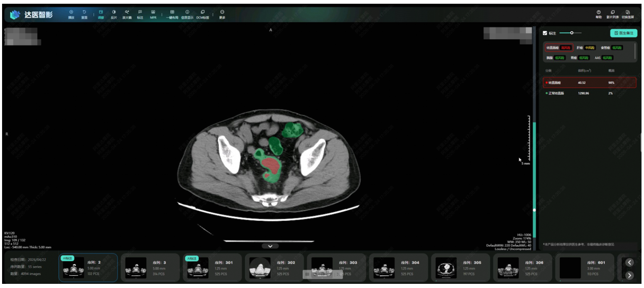
Task: Uncheck the 标注 annotation checkbox
Action: pyautogui.click(x=545, y=33)
